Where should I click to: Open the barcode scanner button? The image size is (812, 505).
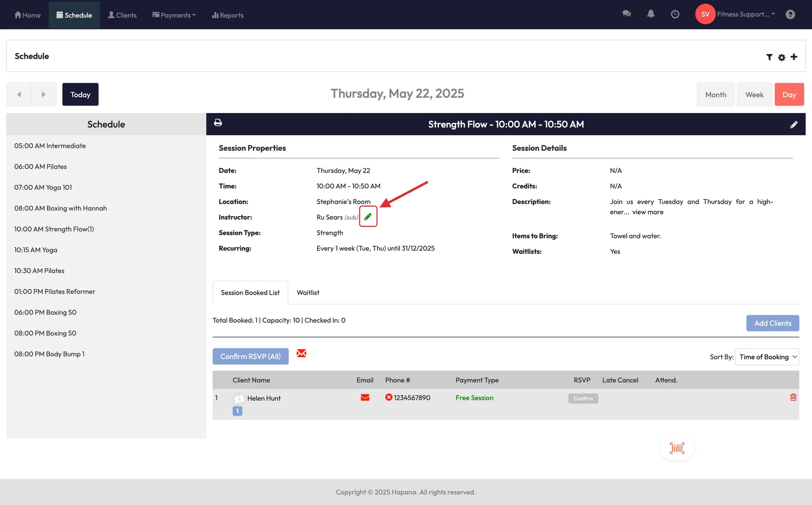677,448
